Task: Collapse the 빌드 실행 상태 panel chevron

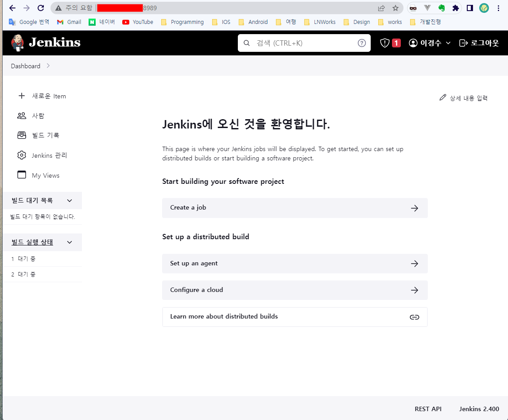Action: tap(70, 242)
